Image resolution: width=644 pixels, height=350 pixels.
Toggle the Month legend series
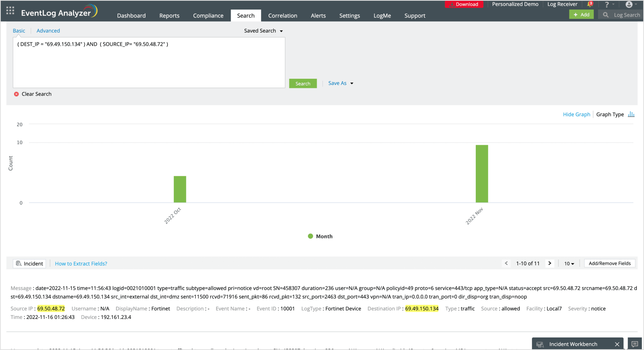pos(320,236)
